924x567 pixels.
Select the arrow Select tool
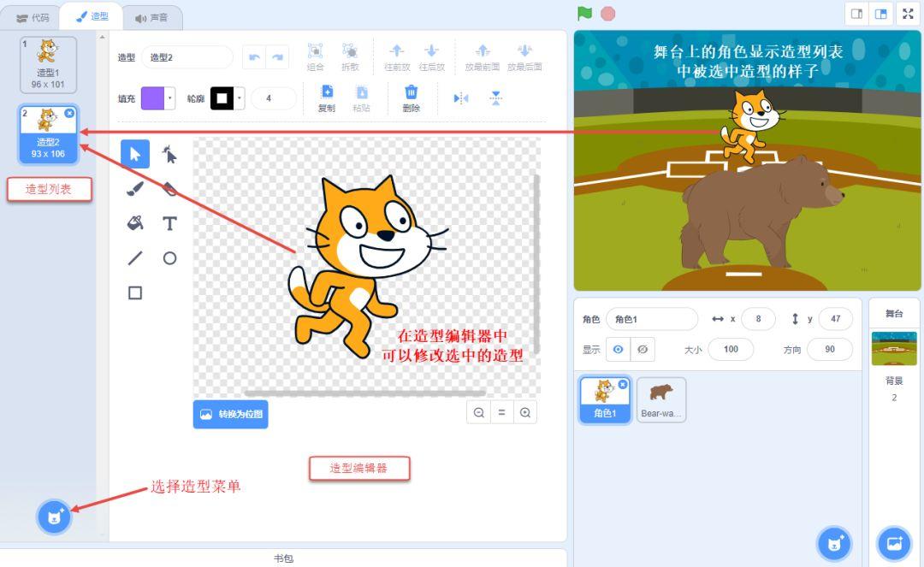(135, 154)
